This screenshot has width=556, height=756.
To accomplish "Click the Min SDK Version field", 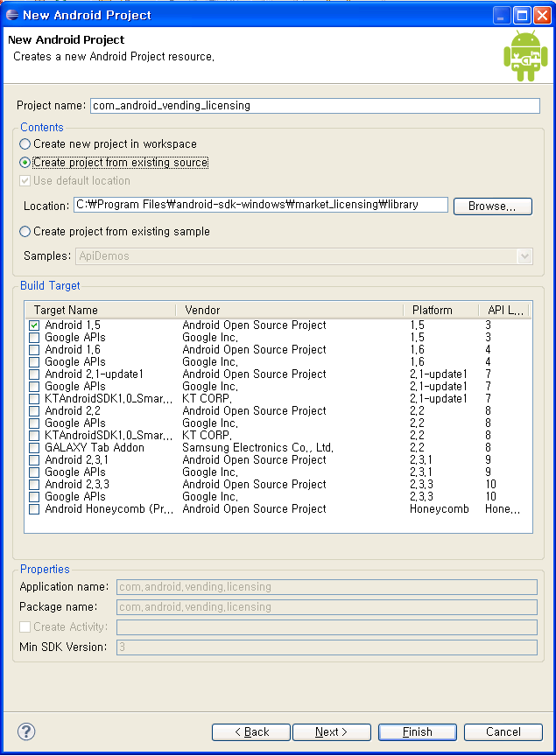I will pos(327,647).
